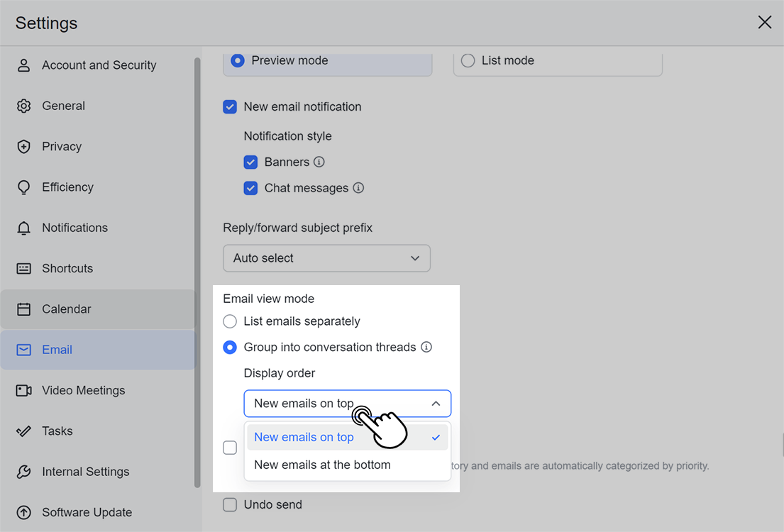Collapse the Display order dropdown
Viewport: 784px width, 532px height.
[348, 404]
